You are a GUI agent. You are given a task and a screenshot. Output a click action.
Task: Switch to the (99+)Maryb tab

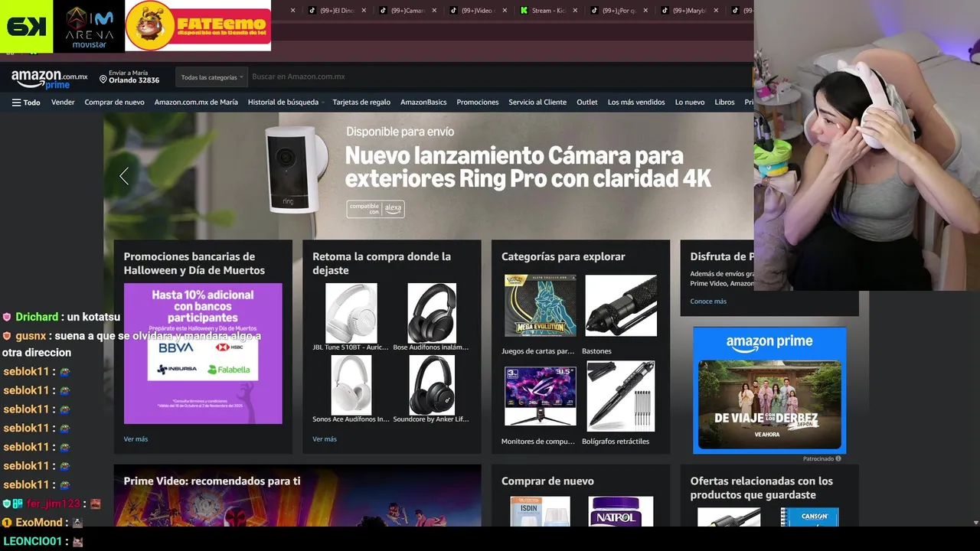(689, 11)
